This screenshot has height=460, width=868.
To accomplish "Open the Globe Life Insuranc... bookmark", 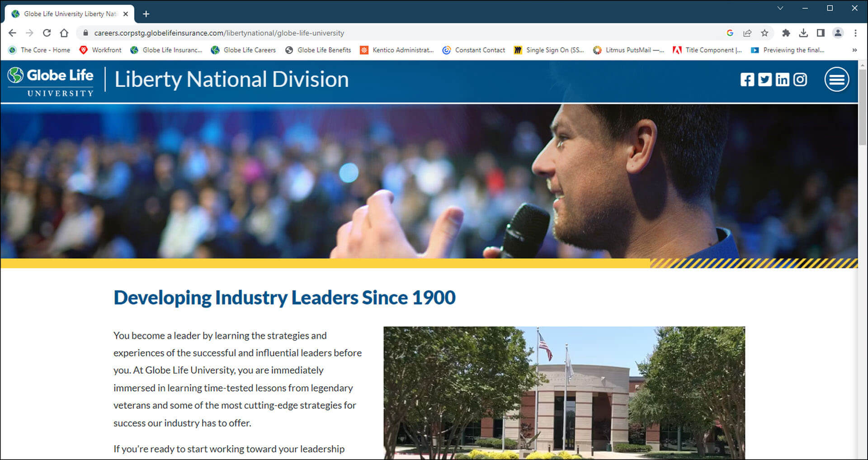I will pos(166,50).
